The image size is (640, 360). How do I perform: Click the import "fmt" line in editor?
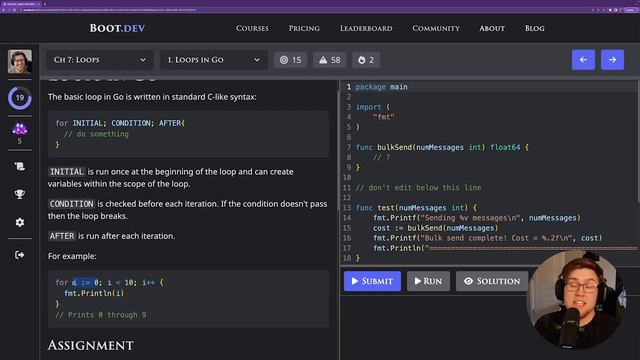(x=383, y=117)
